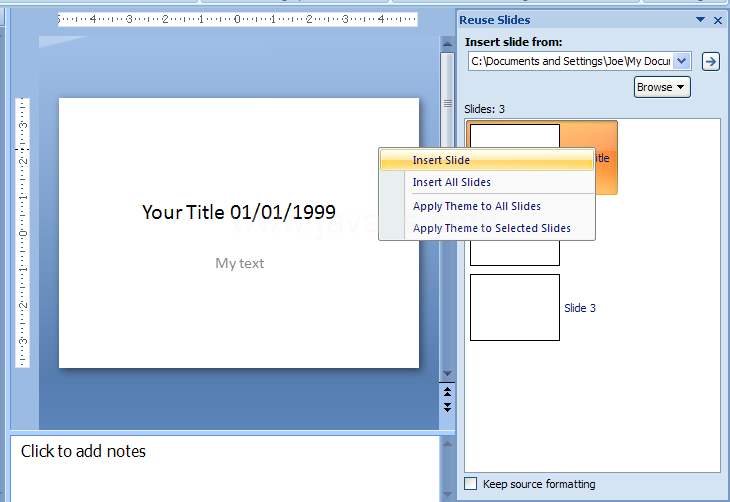Click notes pane scroll up arrow
Viewport: 730px width, 502px height.
point(447,443)
